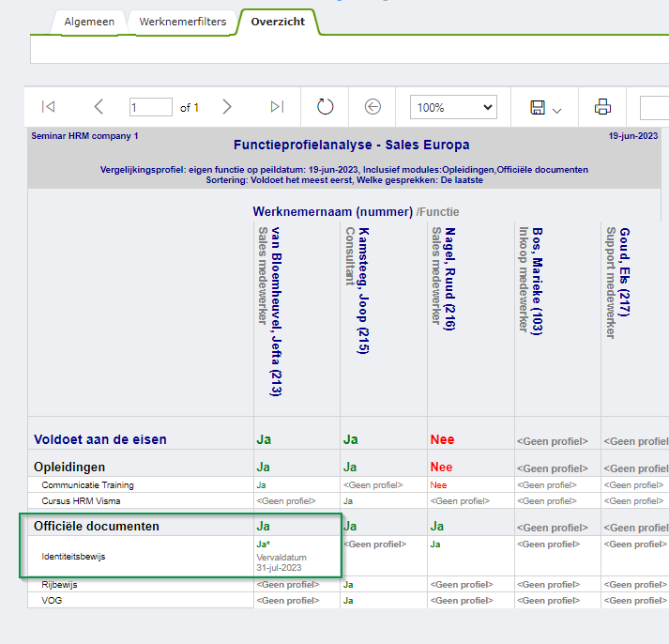Click the current page number field
The height and width of the screenshot is (644, 669).
point(150,107)
